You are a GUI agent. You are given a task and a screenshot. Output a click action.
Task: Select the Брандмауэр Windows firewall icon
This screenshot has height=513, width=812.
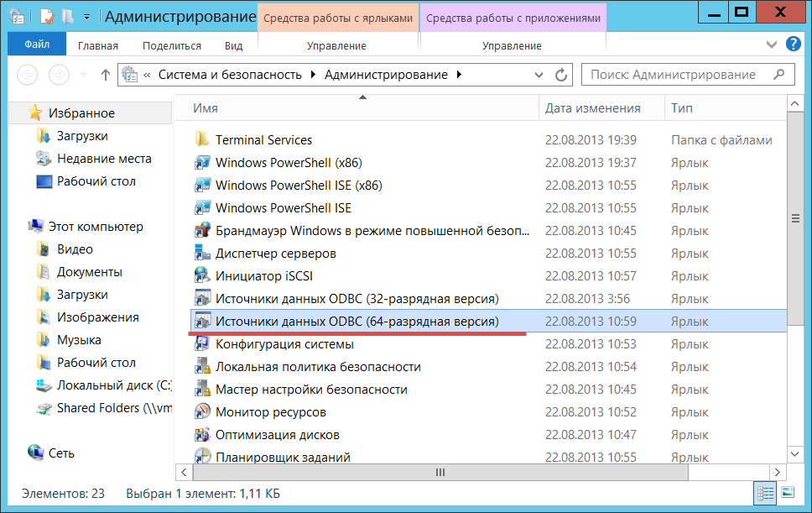[202, 231]
